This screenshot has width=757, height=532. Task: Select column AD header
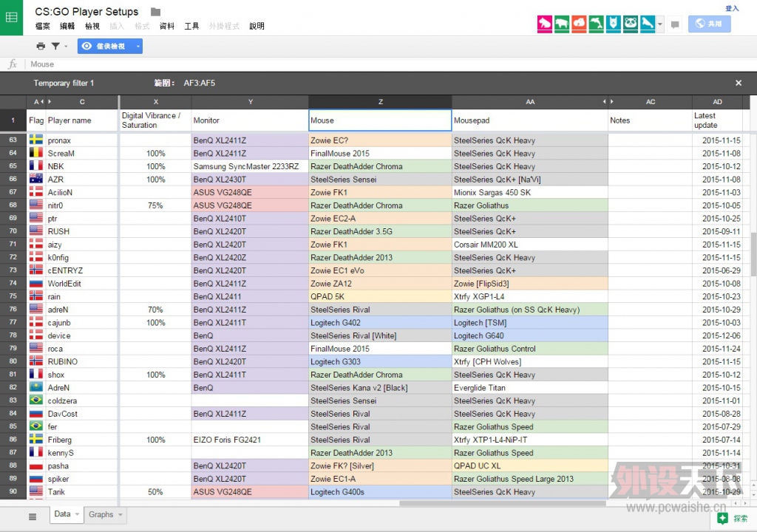pyautogui.click(x=717, y=102)
